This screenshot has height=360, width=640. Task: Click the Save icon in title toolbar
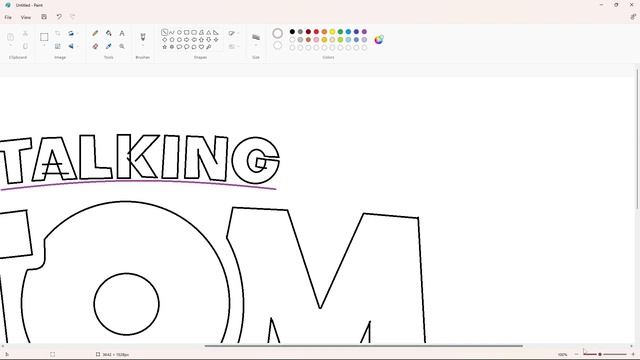[x=44, y=17]
